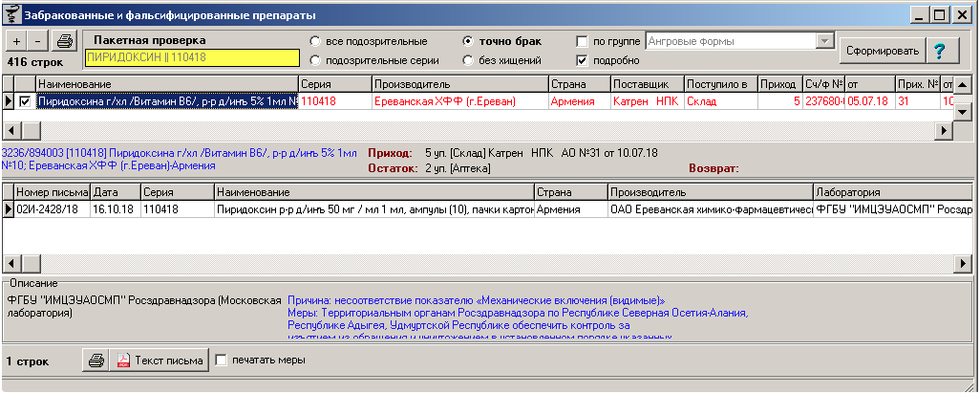Click the 'Дата' column header

[115, 192]
